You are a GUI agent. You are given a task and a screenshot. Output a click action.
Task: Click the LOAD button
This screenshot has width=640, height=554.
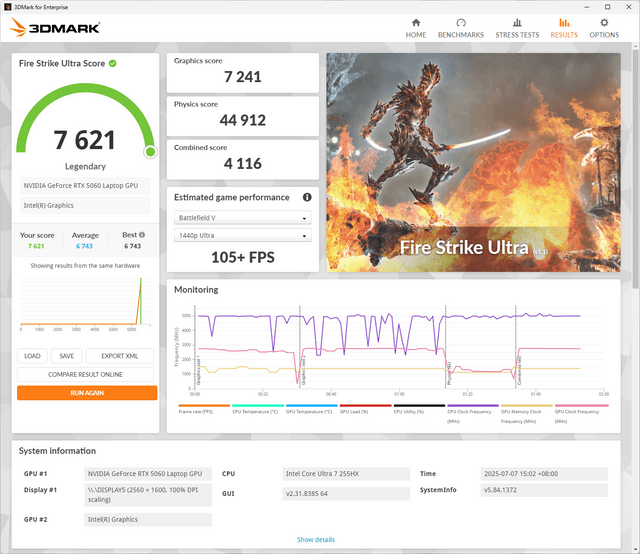pos(32,356)
